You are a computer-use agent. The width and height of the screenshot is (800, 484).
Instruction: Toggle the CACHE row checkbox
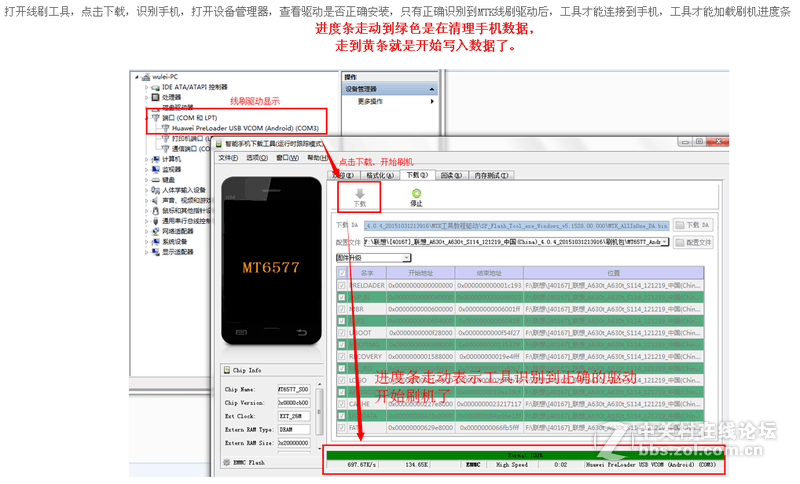click(x=342, y=404)
